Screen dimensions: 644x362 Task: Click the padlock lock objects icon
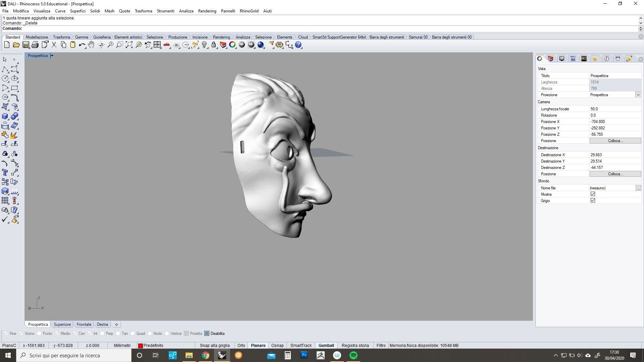point(214,45)
